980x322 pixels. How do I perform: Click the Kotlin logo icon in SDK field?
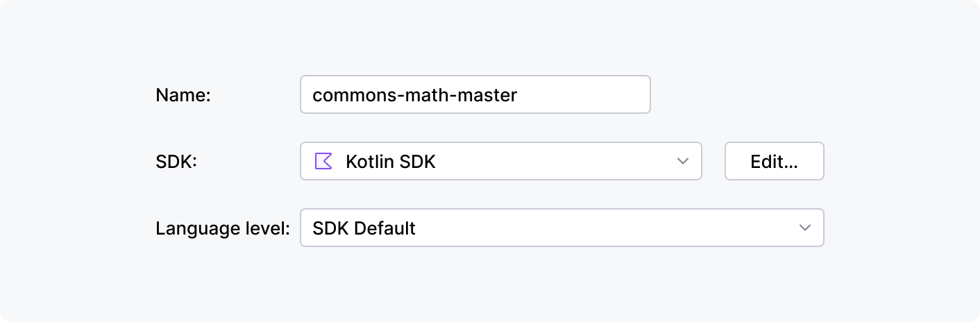323,161
